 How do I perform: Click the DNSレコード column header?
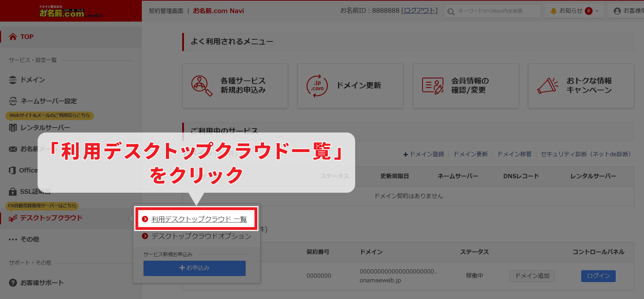pos(521,176)
